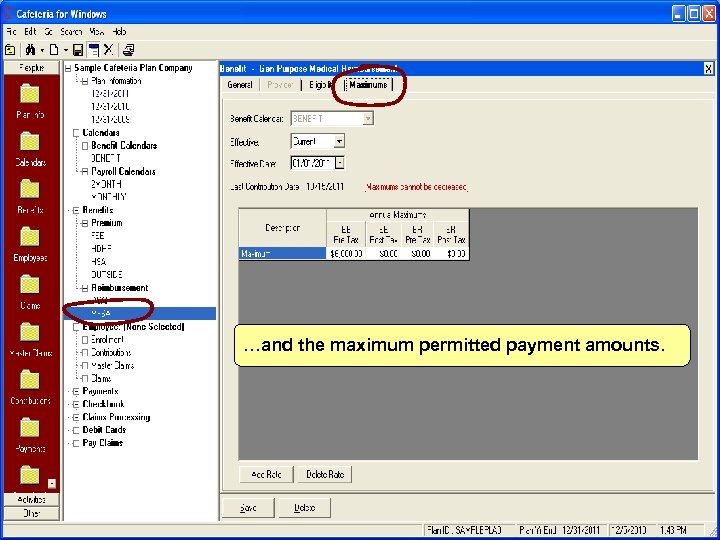Collapse the Plan Information tree node

coord(84,81)
